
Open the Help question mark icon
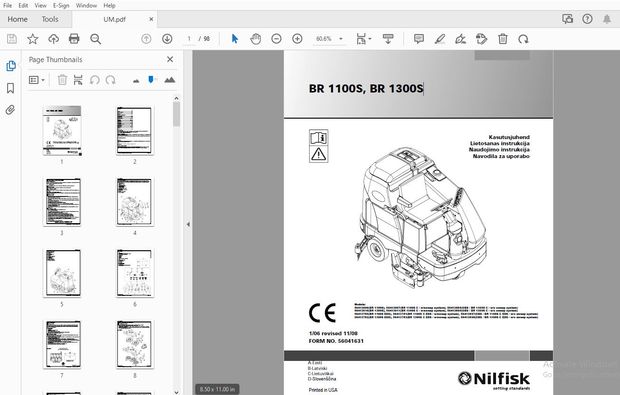tap(587, 19)
